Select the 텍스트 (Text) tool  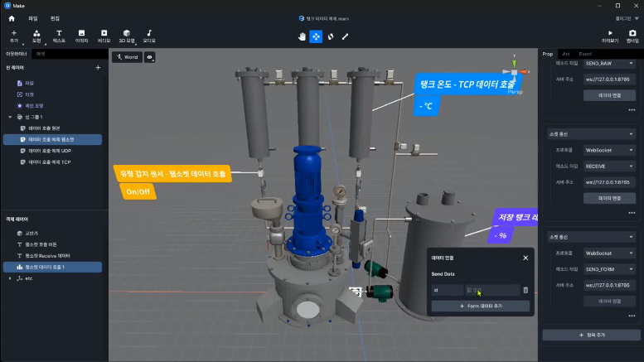click(x=59, y=36)
